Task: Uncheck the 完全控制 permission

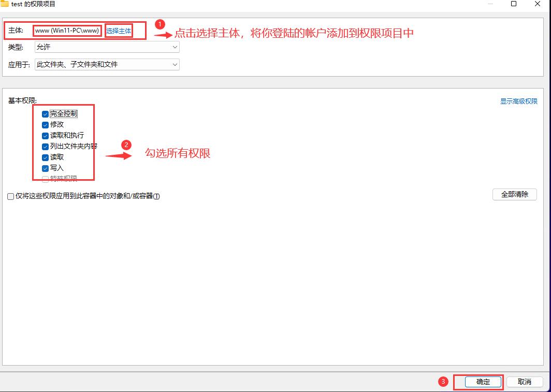Action: coord(46,113)
